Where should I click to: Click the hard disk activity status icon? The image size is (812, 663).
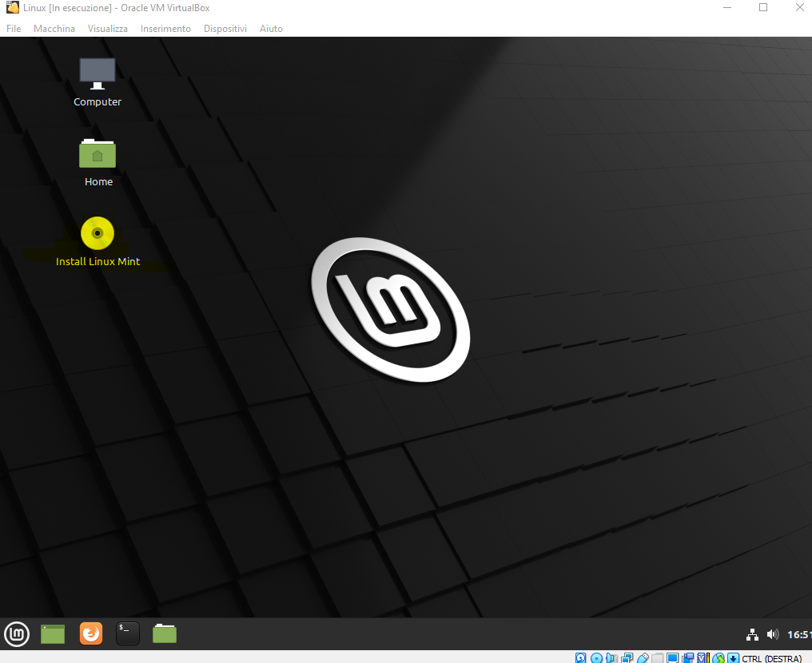[580, 658]
